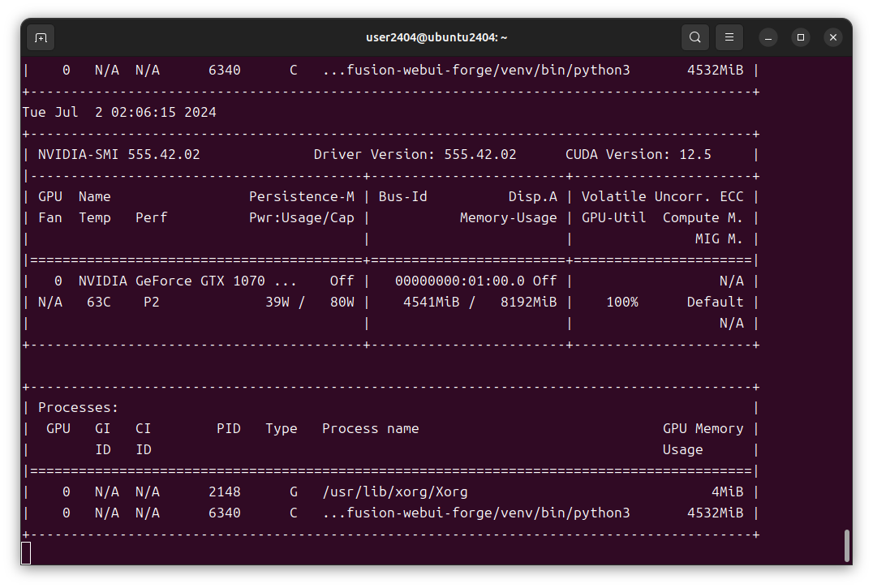Click the GPU-Util header
873x588 pixels.
613,218
